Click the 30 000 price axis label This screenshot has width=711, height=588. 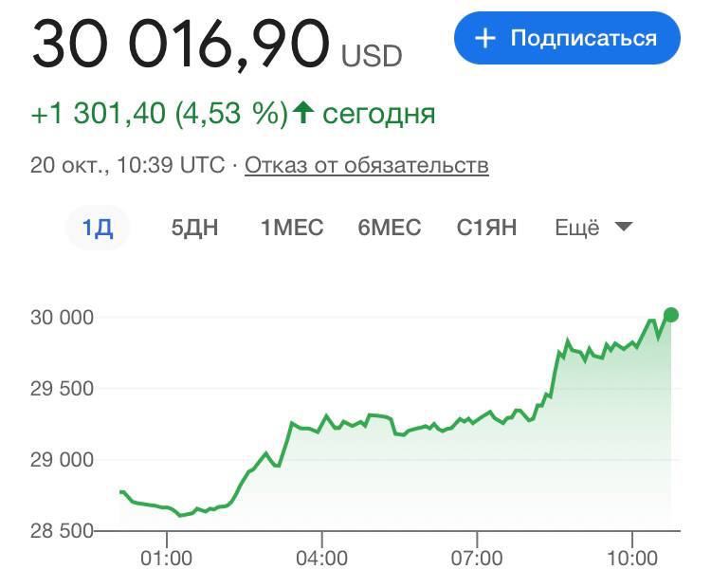[x=63, y=317]
